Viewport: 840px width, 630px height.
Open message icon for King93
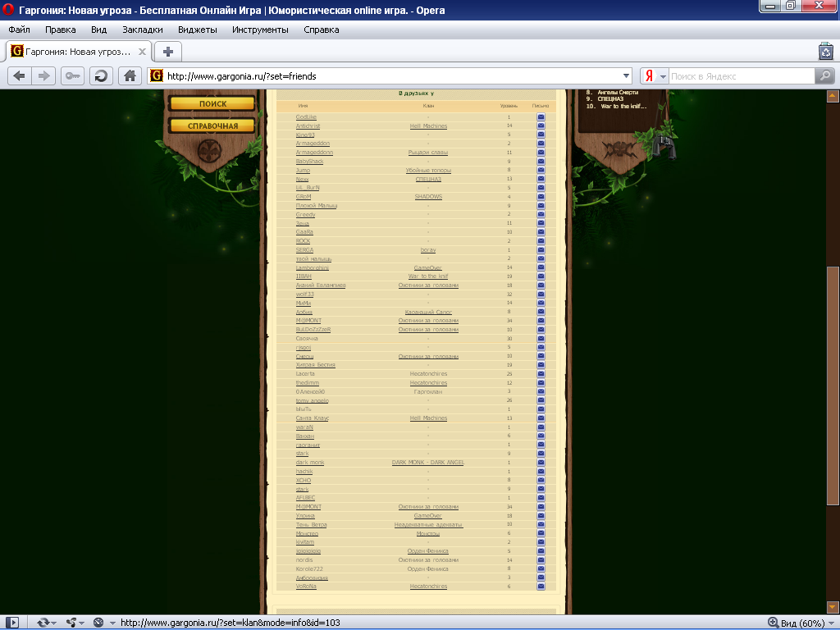(541, 135)
